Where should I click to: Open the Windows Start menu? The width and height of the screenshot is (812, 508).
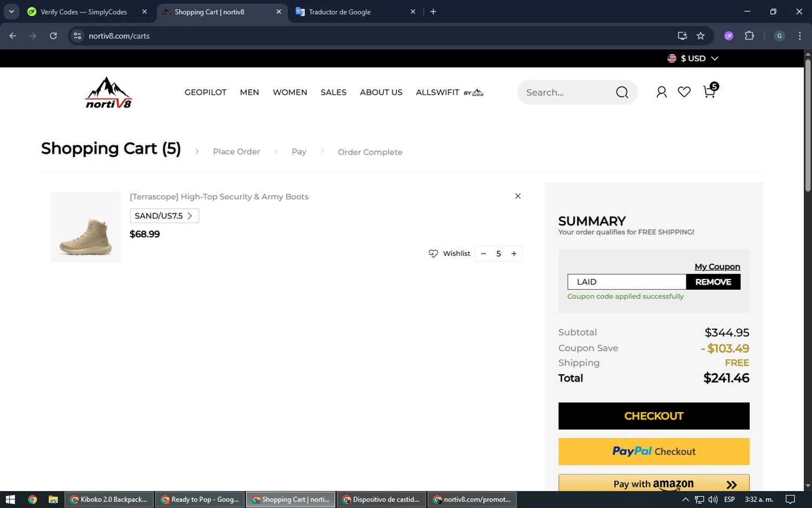[x=10, y=499]
